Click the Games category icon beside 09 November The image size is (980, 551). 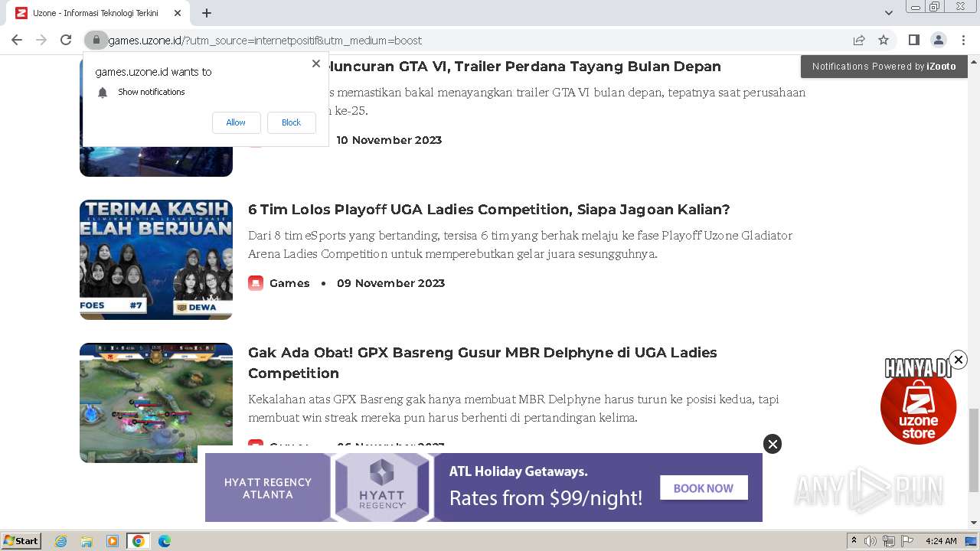point(256,283)
